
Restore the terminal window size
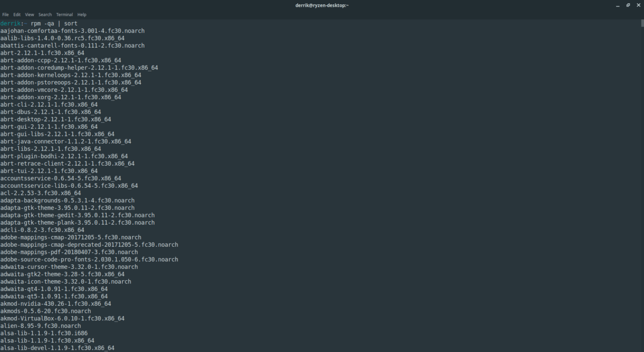[628, 5]
